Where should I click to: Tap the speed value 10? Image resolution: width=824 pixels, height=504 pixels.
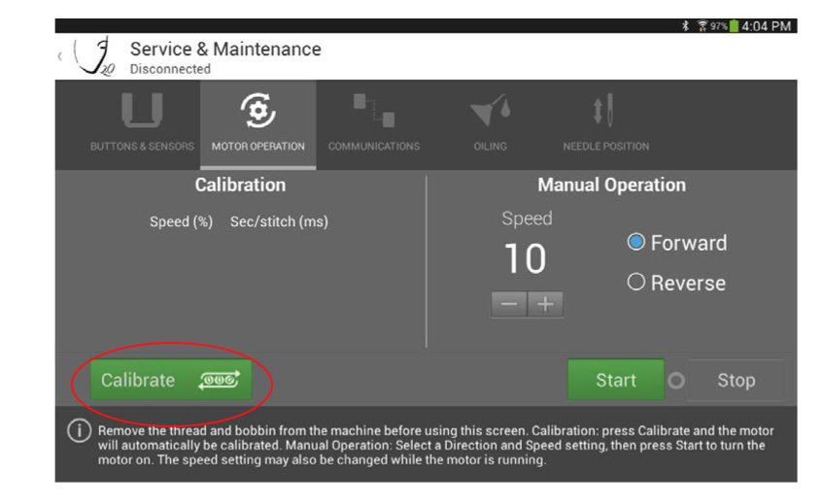(525, 259)
